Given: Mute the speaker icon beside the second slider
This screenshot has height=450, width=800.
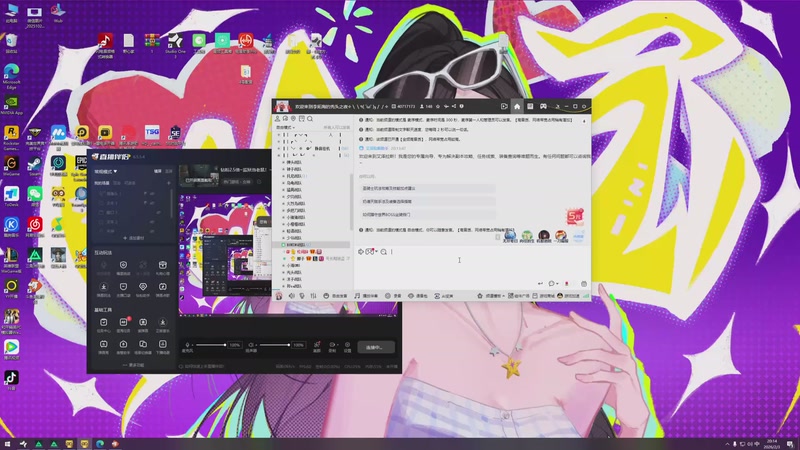Looking at the screenshot, I should (251, 345).
